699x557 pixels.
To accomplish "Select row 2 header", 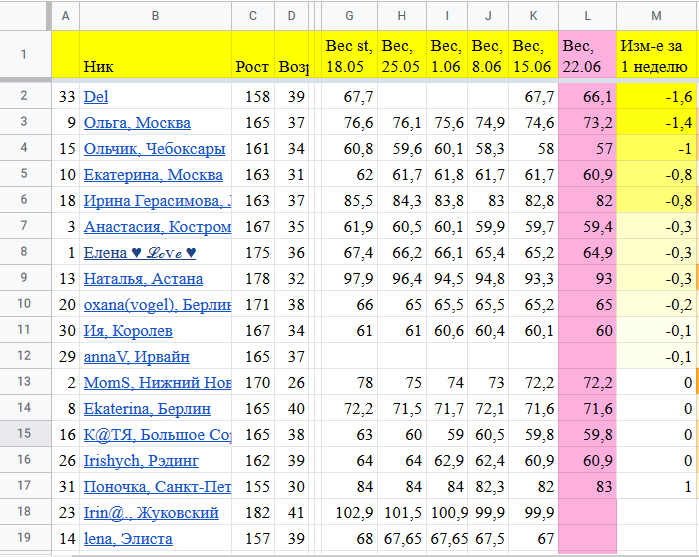I will tap(24, 97).
